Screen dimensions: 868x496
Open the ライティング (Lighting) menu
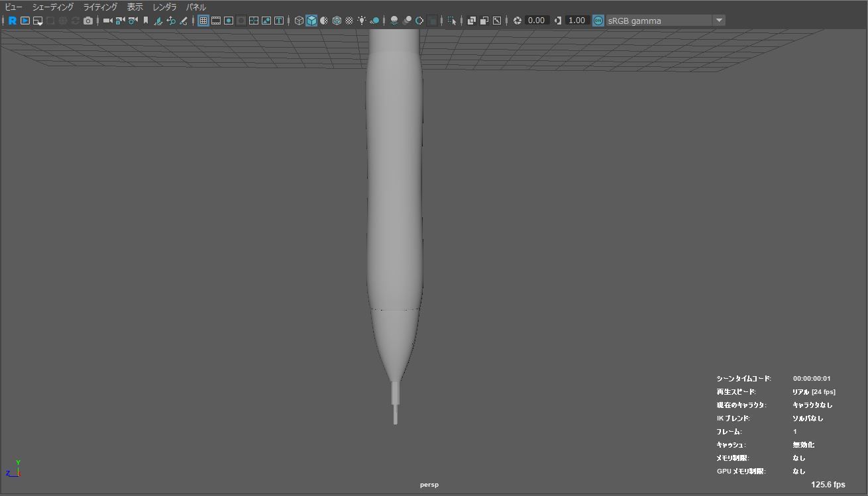[100, 7]
